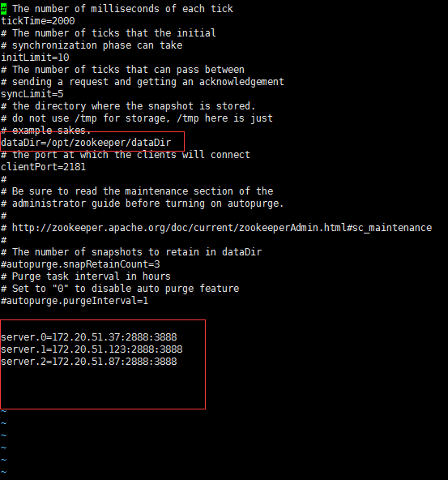The image size is (448, 480).
Task: Click 'do not use /tmp for storage' comment
Action: 91,118
